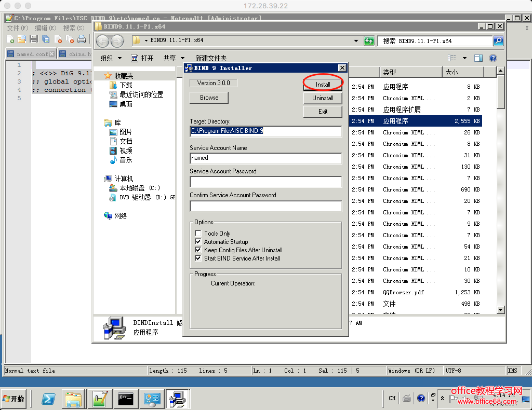Uncheck the Automatic Startup option
The height and width of the screenshot is (410, 532).
click(198, 242)
